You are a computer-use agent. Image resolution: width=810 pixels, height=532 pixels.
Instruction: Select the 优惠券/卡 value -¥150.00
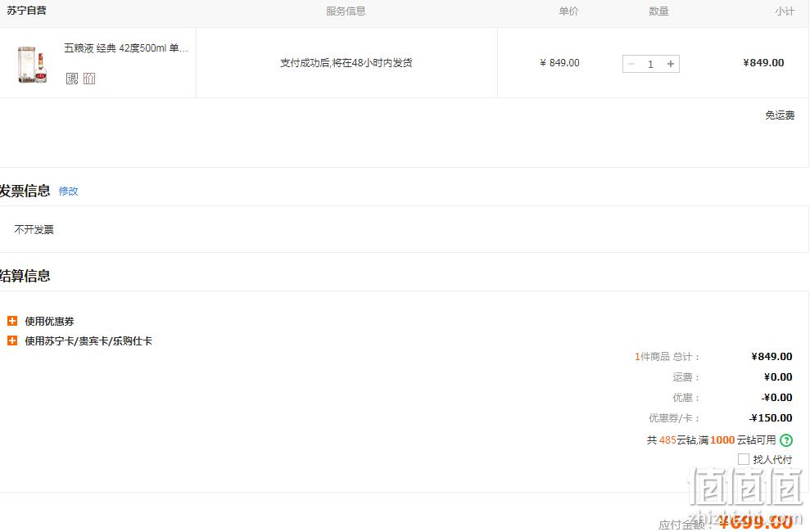point(771,418)
